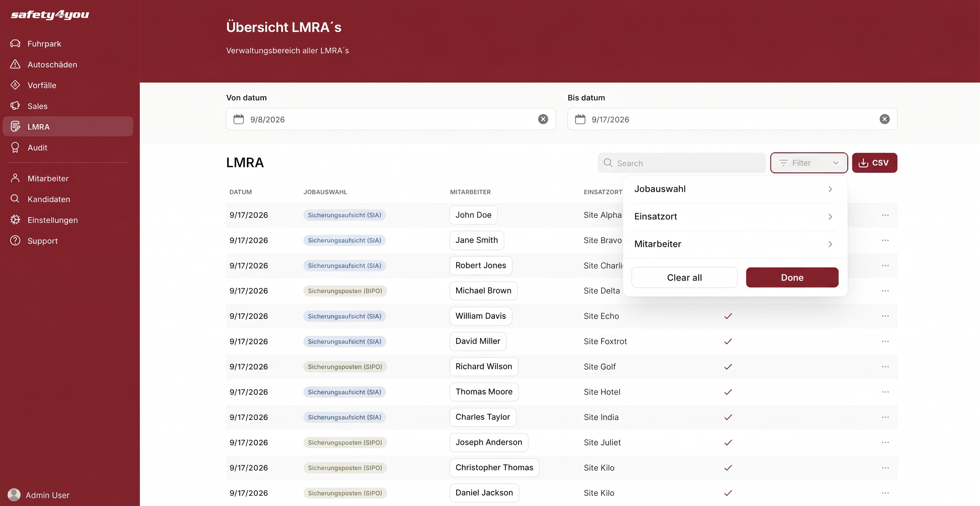Click the Support question mark icon
The image size is (980, 506).
point(15,240)
